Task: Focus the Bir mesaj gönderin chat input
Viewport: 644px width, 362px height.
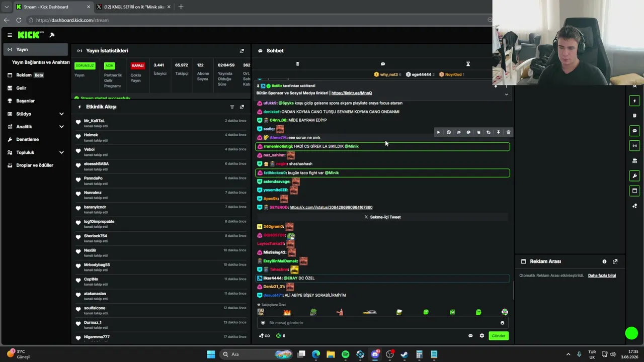Action: click(x=382, y=323)
